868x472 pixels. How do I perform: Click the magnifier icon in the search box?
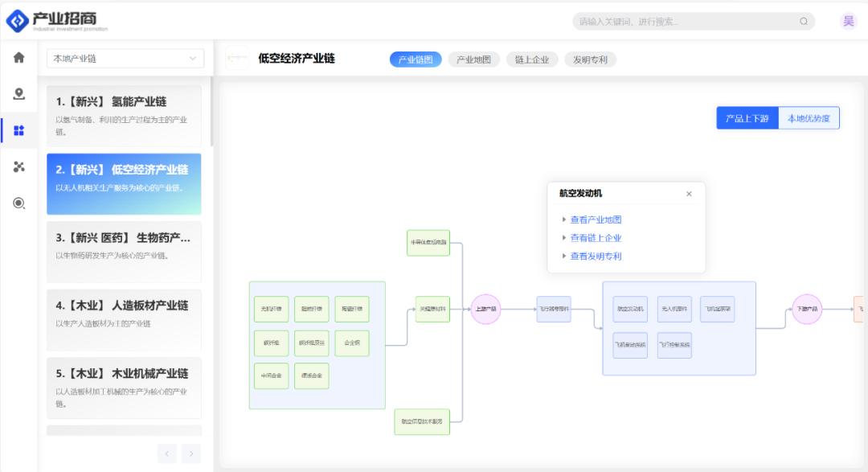coord(802,22)
